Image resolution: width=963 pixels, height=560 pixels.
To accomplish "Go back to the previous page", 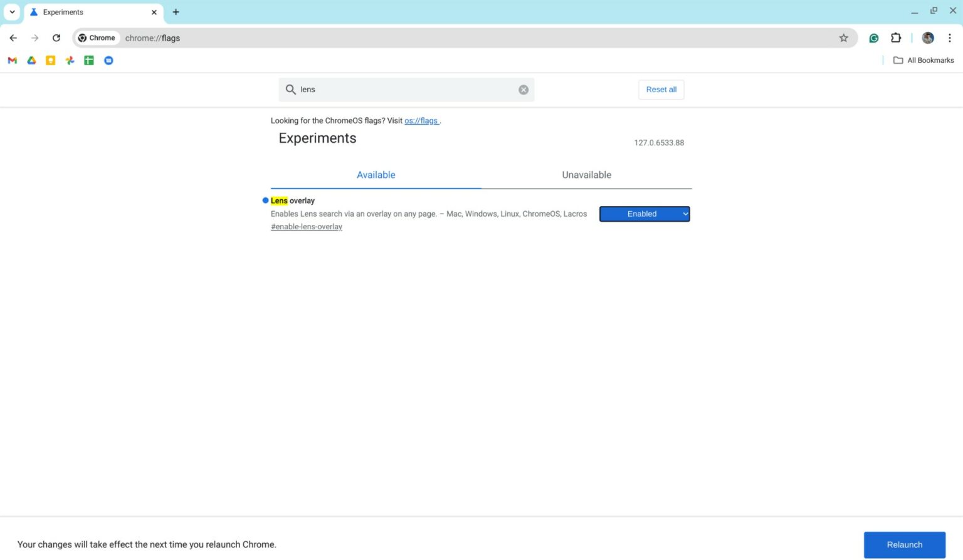I will pyautogui.click(x=13, y=38).
